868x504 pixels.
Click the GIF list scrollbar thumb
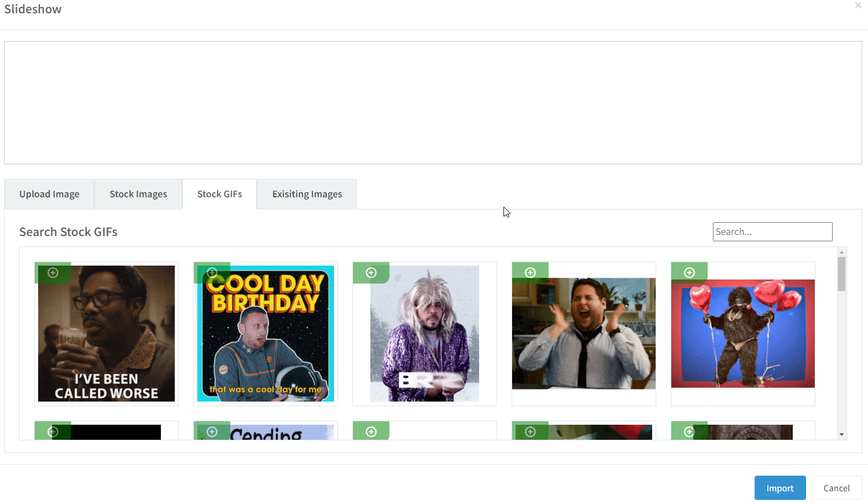pyautogui.click(x=842, y=274)
